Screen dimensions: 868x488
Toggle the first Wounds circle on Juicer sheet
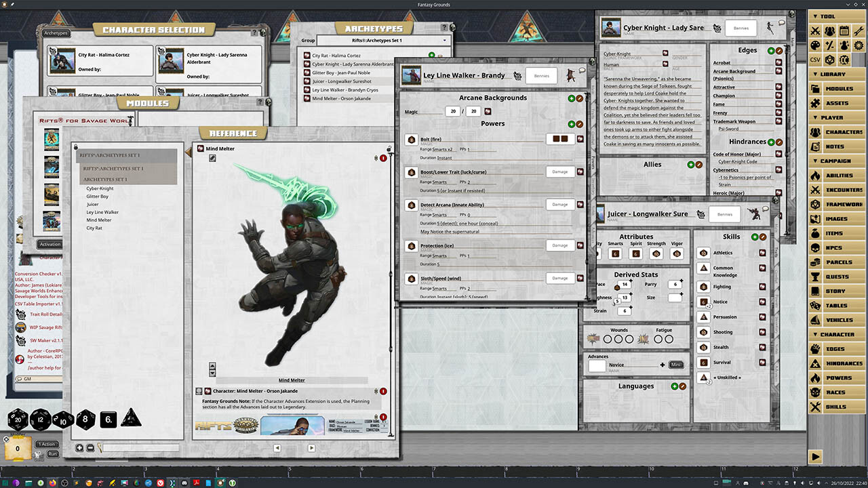pyautogui.click(x=606, y=339)
